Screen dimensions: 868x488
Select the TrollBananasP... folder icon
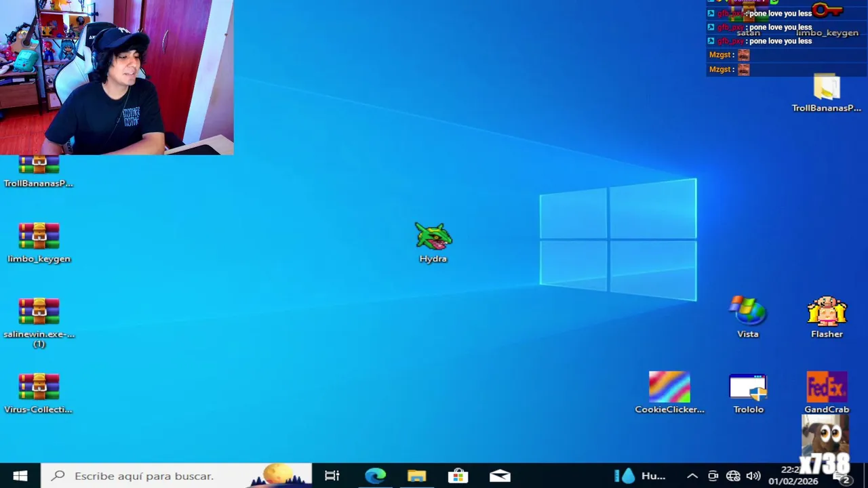(826, 93)
